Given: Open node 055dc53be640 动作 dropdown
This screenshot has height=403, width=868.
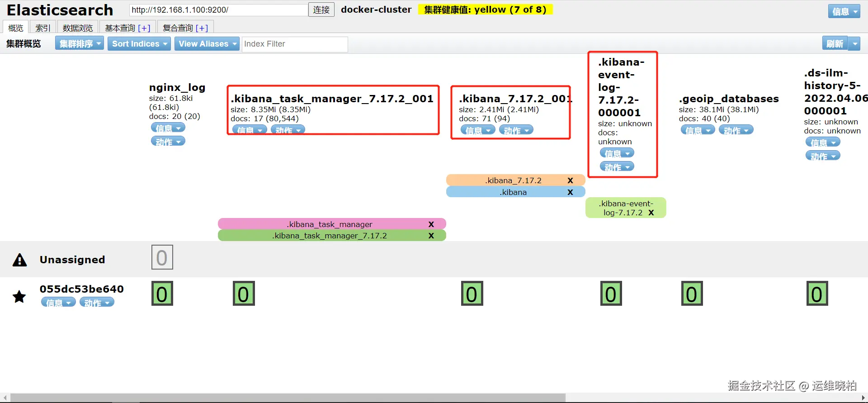Looking at the screenshot, I should tap(97, 302).
